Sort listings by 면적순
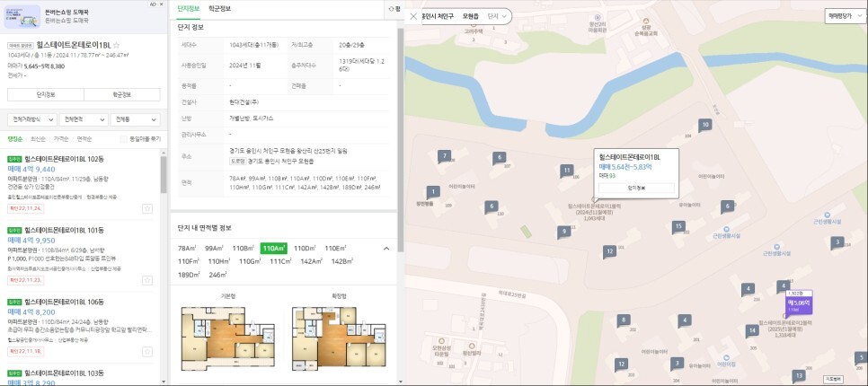The width and height of the screenshot is (868, 386). click(84, 139)
